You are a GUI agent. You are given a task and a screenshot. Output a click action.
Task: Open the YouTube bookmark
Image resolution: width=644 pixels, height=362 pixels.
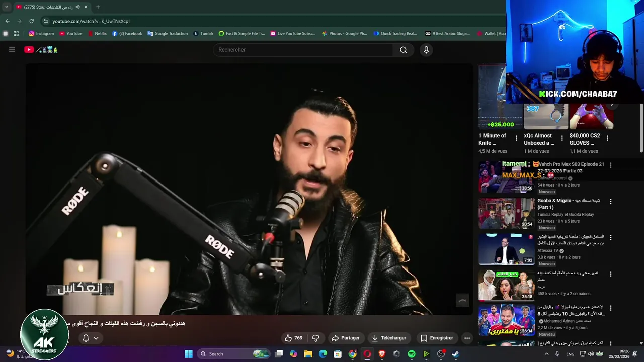tap(71, 34)
